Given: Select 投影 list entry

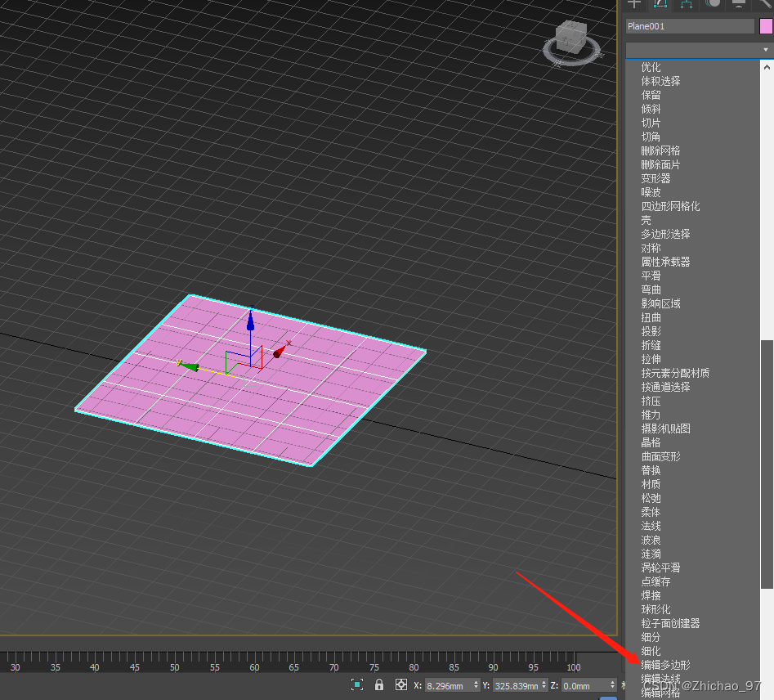Looking at the screenshot, I should (x=651, y=331).
